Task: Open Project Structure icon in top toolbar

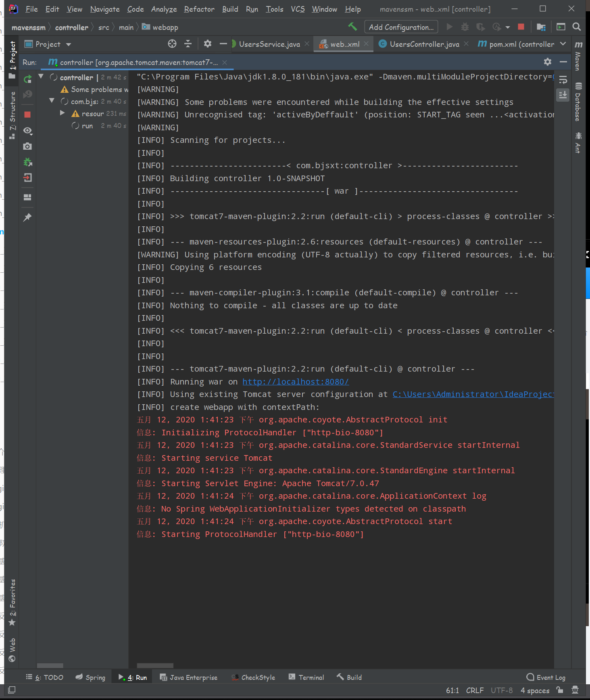Action: (541, 27)
